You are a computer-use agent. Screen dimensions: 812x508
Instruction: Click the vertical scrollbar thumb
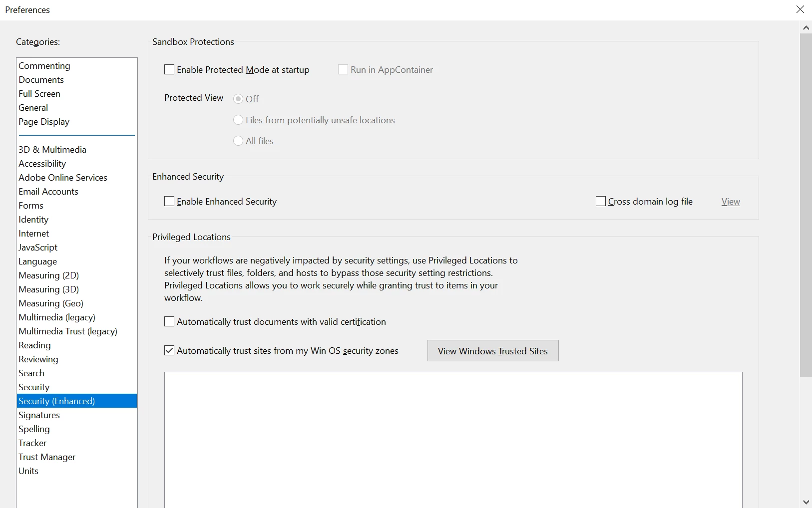tap(806, 205)
